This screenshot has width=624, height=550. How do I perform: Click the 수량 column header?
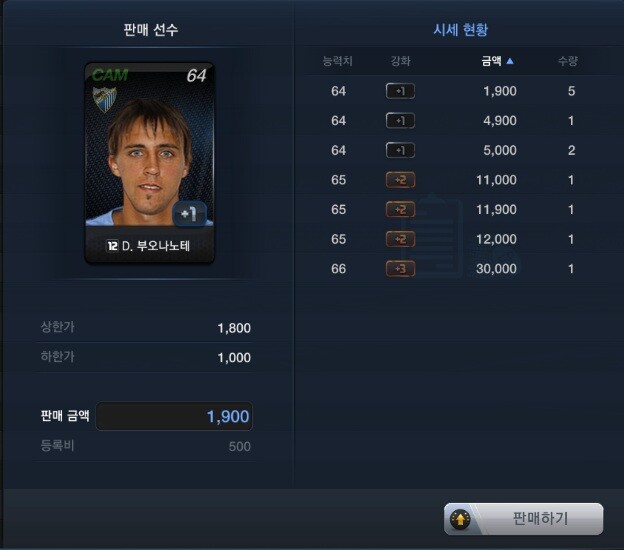(568, 61)
